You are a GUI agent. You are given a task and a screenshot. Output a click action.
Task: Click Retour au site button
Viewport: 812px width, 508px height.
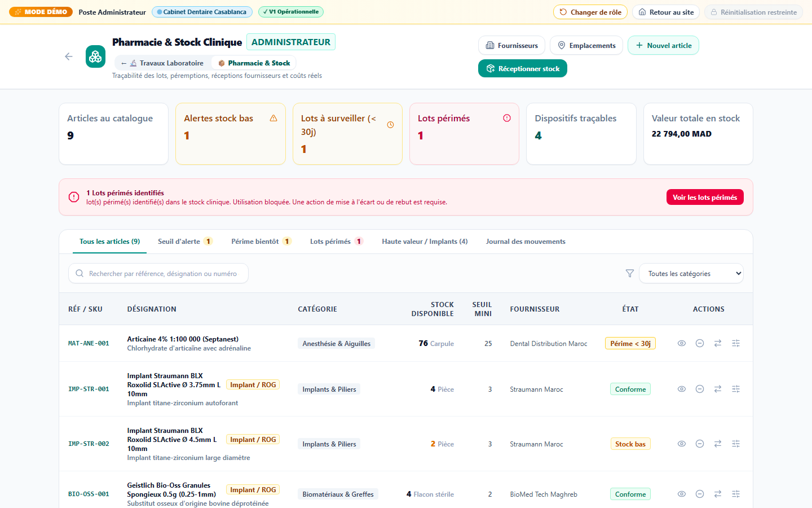coord(666,12)
